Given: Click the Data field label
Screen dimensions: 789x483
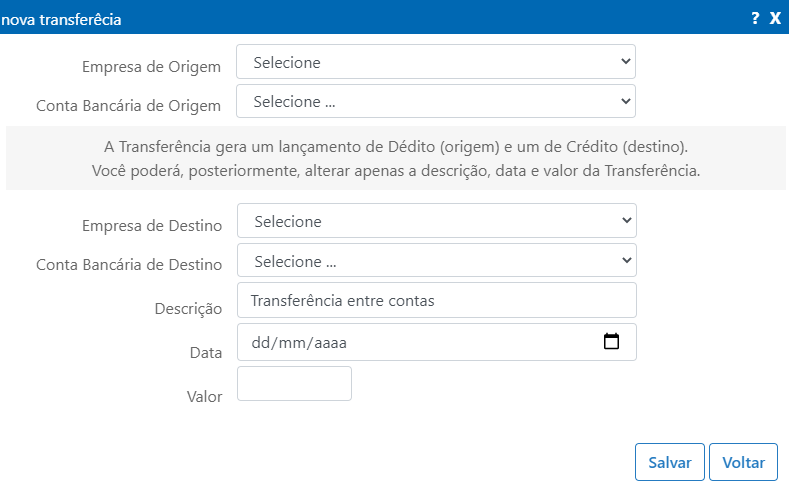Looking at the screenshot, I should coord(206,353).
